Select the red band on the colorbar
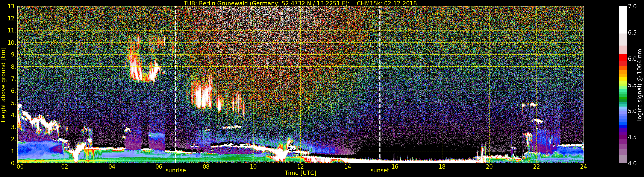The width and height of the screenshot is (644, 177). pos(623,59)
